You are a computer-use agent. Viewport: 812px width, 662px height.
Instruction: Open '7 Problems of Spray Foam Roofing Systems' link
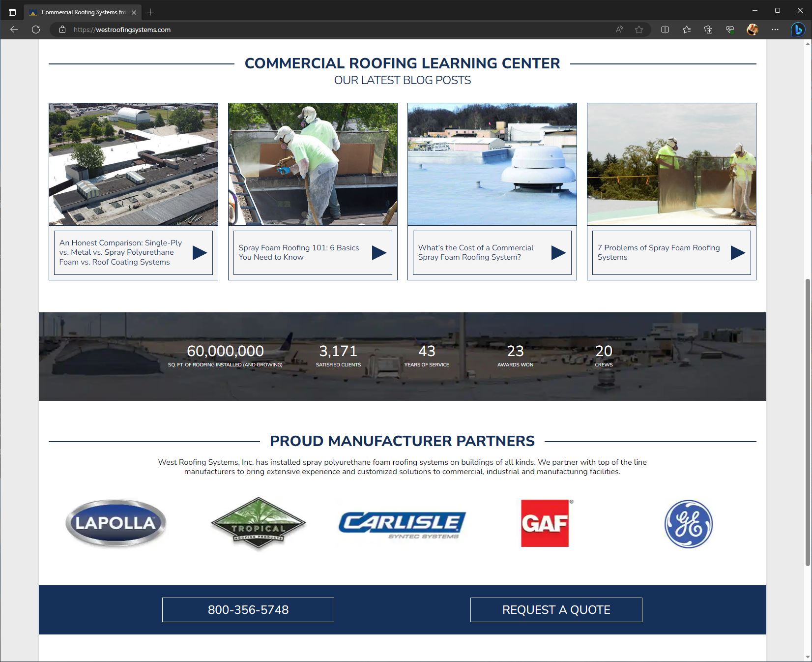(659, 252)
